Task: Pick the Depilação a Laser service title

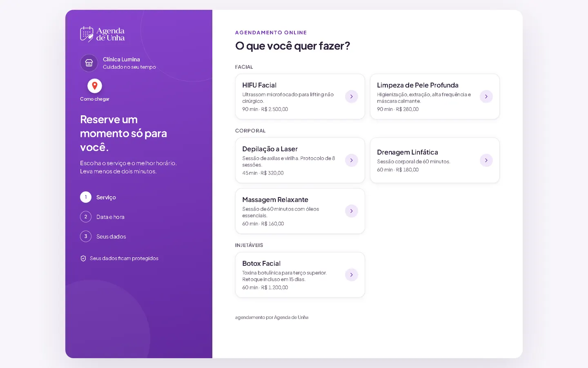Action: [270, 149]
